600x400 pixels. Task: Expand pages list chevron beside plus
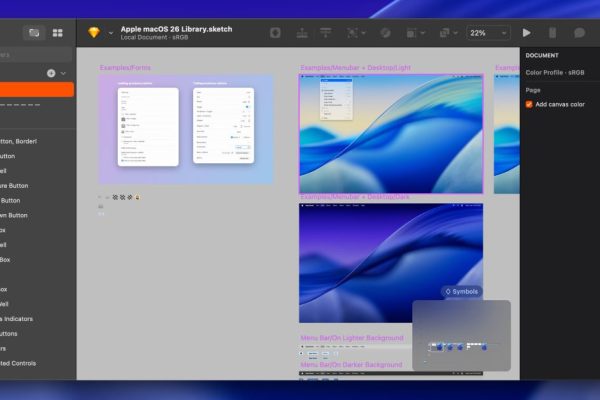click(63, 73)
